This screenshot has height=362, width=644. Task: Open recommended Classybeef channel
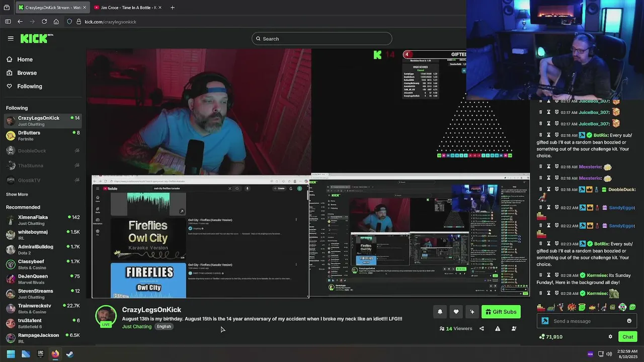coord(43,264)
